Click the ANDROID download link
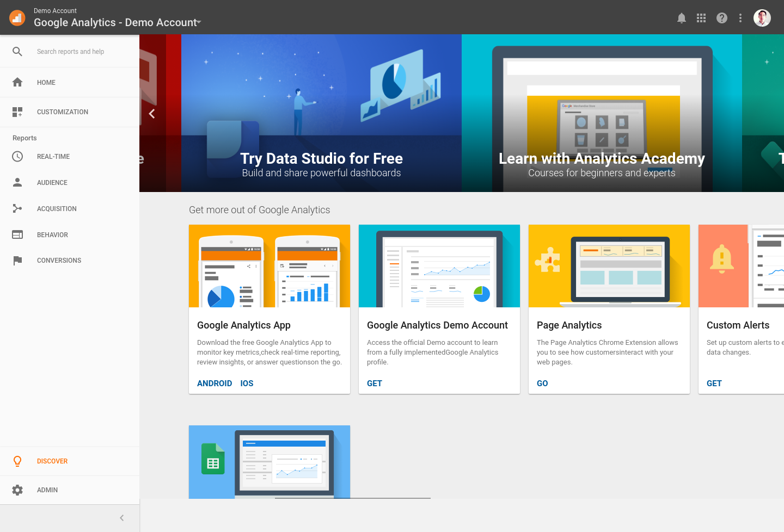This screenshot has width=784, height=532. click(x=215, y=383)
